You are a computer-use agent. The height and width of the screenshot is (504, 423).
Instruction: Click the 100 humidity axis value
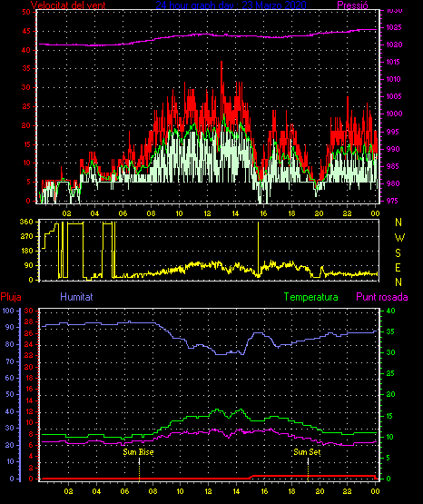coord(8,311)
